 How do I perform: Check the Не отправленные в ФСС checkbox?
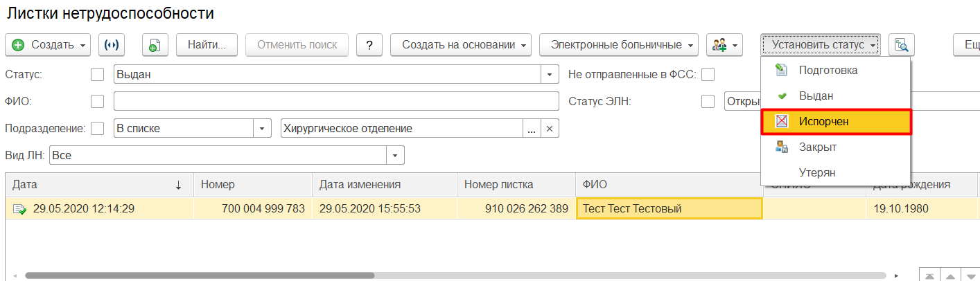point(708,74)
